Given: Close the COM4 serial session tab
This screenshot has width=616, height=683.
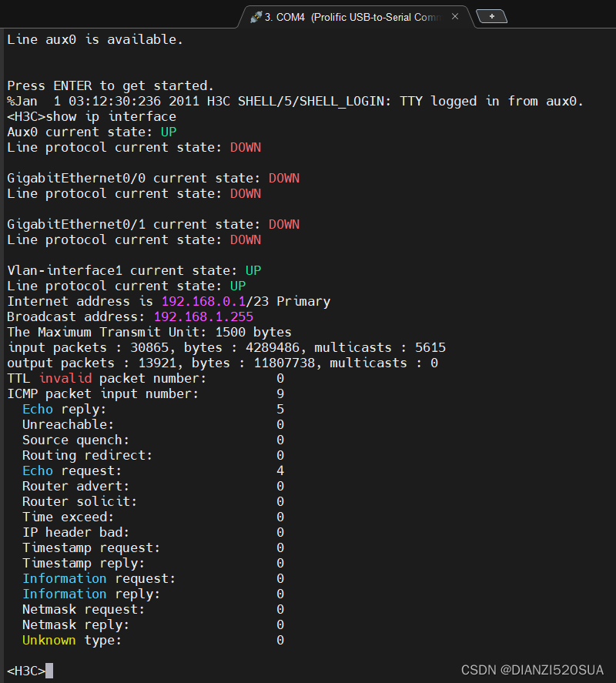Looking at the screenshot, I should (x=455, y=16).
